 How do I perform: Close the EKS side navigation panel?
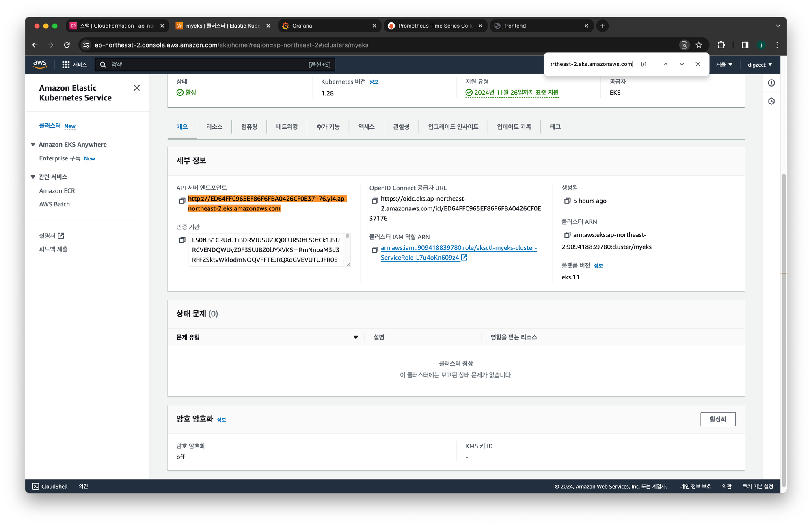[137, 88]
